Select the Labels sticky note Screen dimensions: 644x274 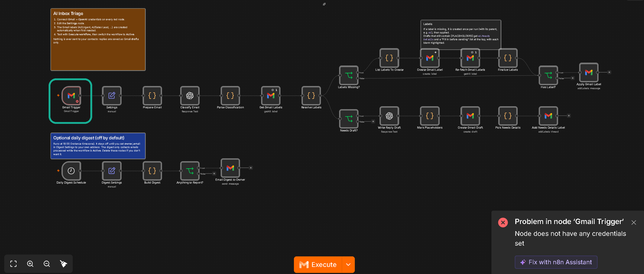pos(461,34)
